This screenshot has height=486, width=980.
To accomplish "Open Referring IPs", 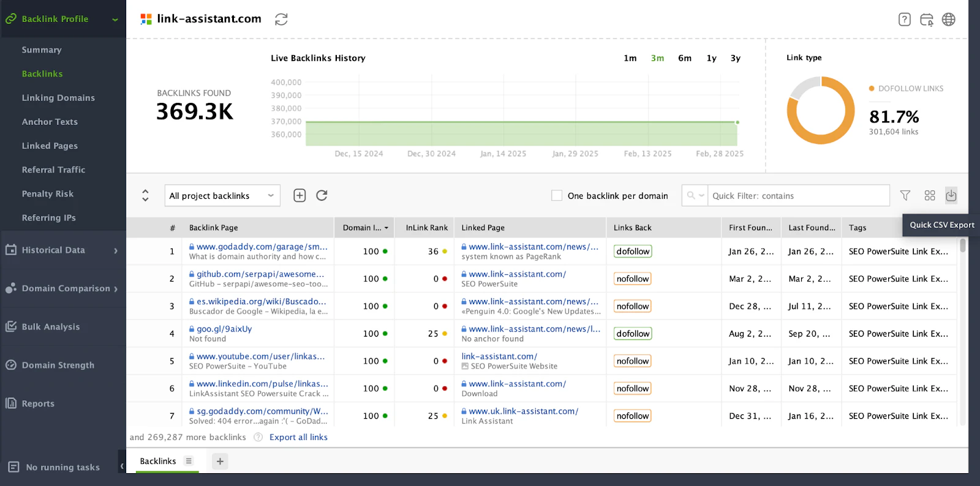I will (x=48, y=217).
